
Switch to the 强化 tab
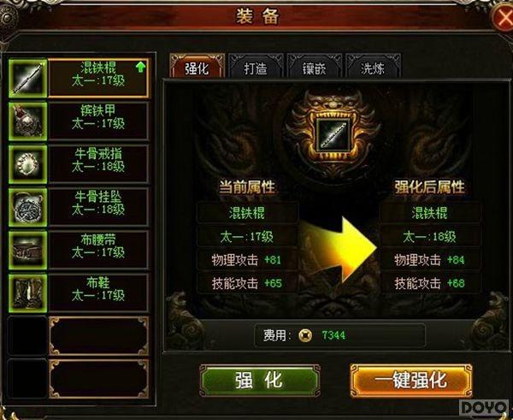(x=198, y=66)
